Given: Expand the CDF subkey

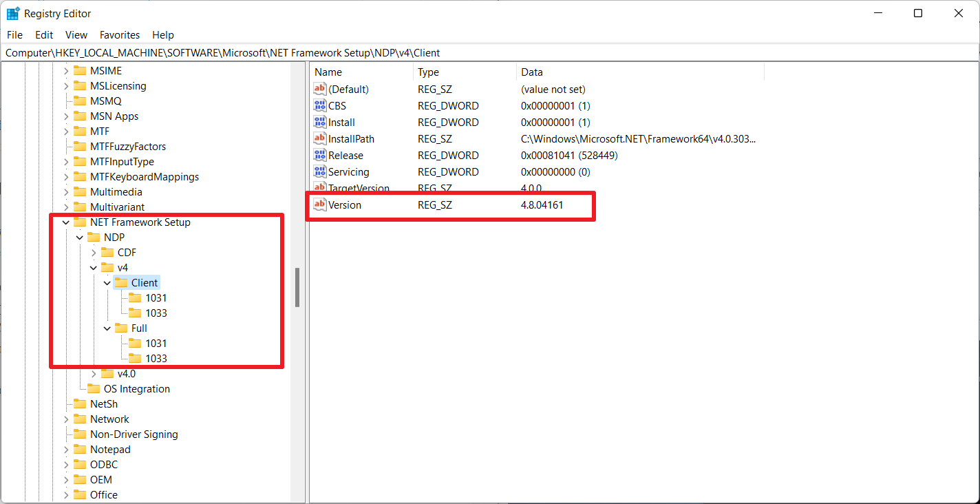Looking at the screenshot, I should point(93,252).
